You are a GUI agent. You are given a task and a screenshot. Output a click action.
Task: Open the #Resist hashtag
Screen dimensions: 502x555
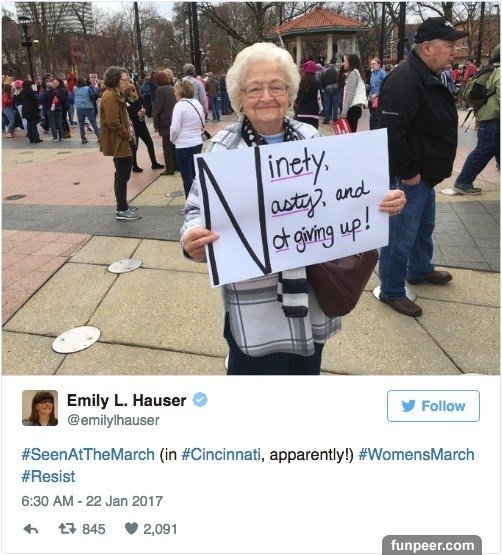pyautogui.click(x=49, y=476)
